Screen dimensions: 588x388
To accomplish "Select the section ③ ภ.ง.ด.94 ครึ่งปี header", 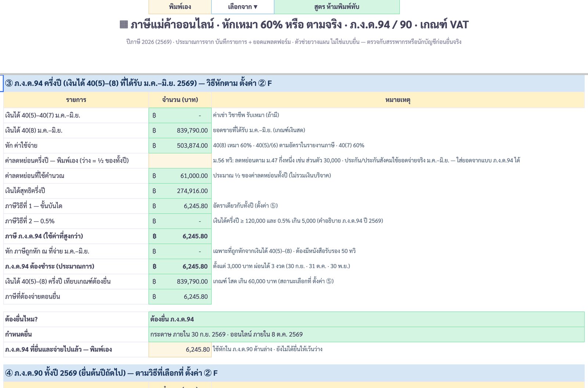I will (x=294, y=83).
